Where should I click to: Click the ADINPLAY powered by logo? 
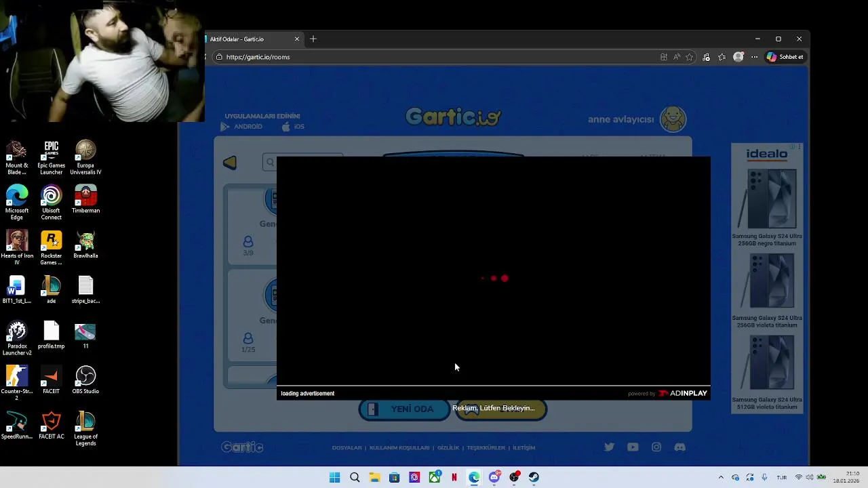pyautogui.click(x=683, y=393)
